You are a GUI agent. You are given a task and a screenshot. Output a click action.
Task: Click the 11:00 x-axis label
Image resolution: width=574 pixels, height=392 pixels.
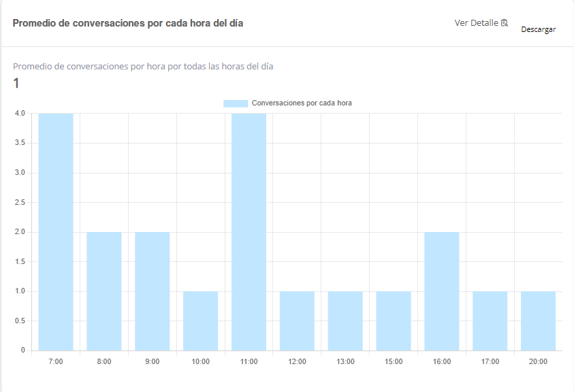(x=249, y=361)
